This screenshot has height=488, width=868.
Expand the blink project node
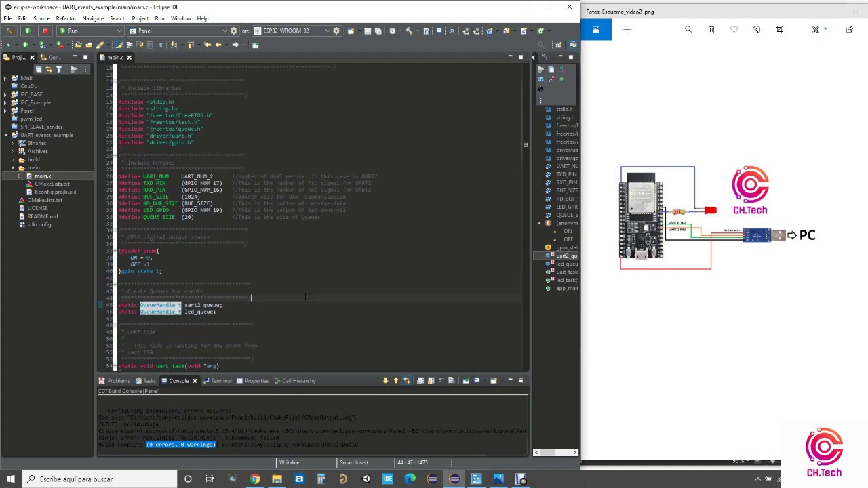click(5, 78)
